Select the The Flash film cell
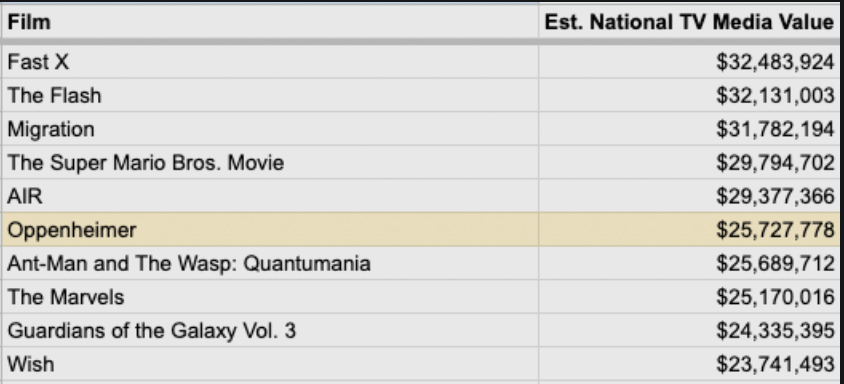 click(x=269, y=95)
